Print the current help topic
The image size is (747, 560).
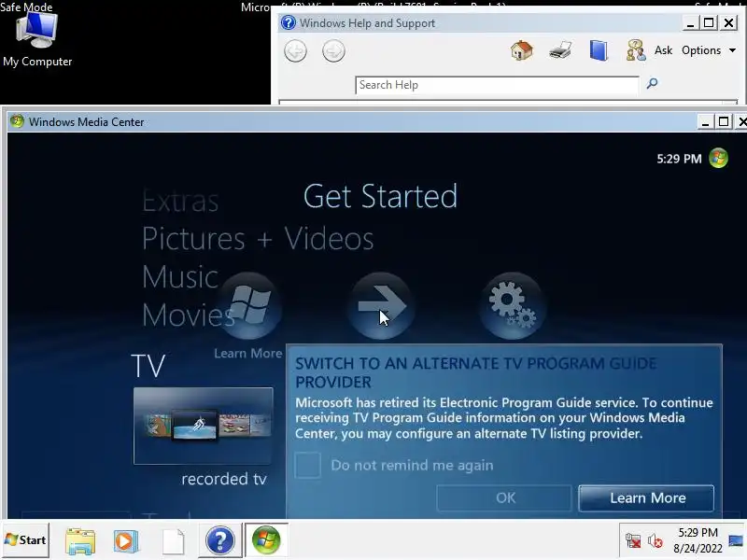click(x=560, y=50)
